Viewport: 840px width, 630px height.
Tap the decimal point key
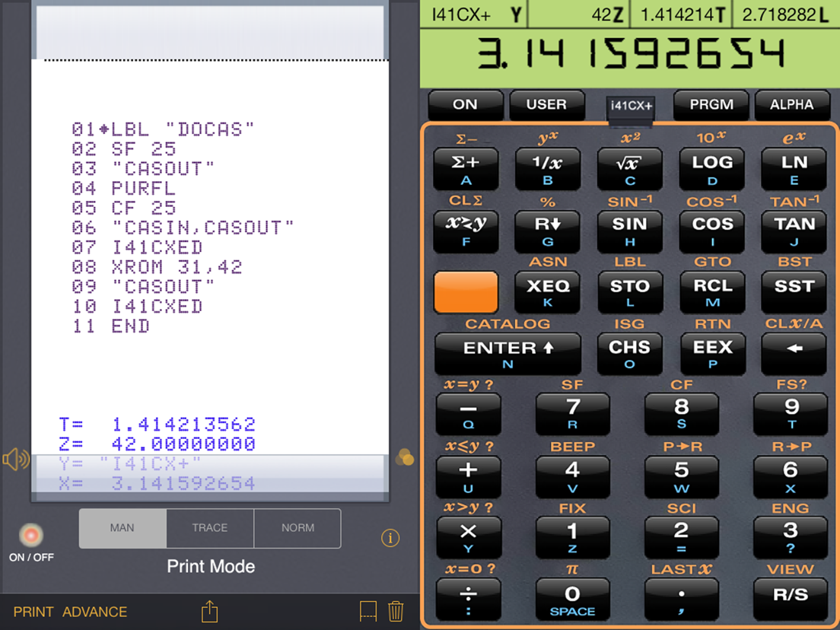pyautogui.click(x=682, y=600)
